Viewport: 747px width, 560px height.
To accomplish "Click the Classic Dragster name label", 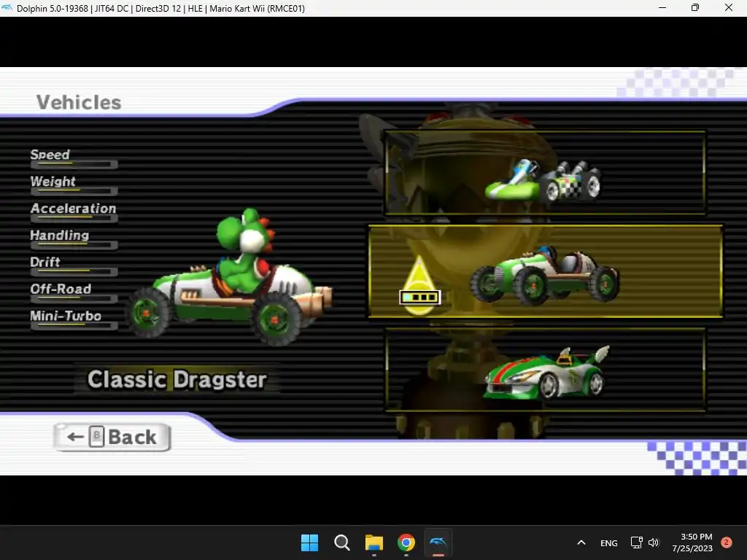I will [x=177, y=379].
